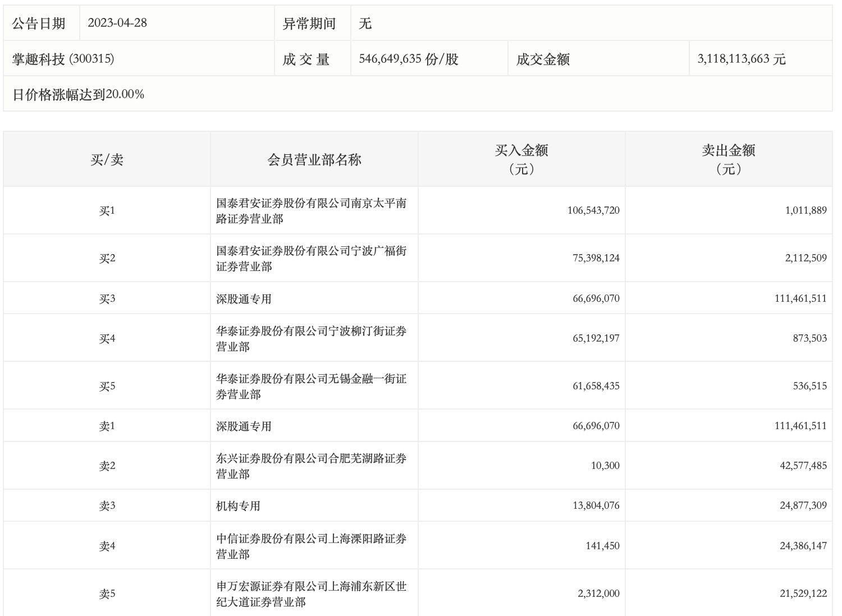Click the volume value 546,649,635 份/股
The width and height of the screenshot is (842, 616).
coord(409,59)
